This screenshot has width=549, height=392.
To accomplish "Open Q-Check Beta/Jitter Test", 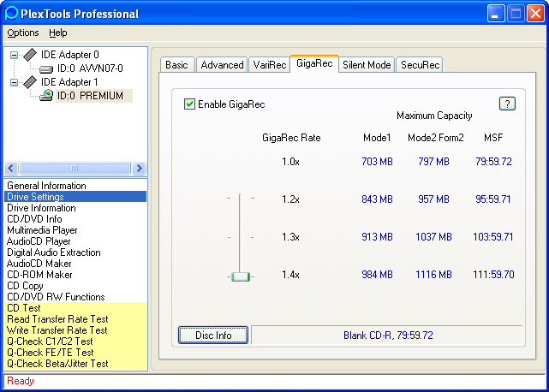I will (75, 364).
